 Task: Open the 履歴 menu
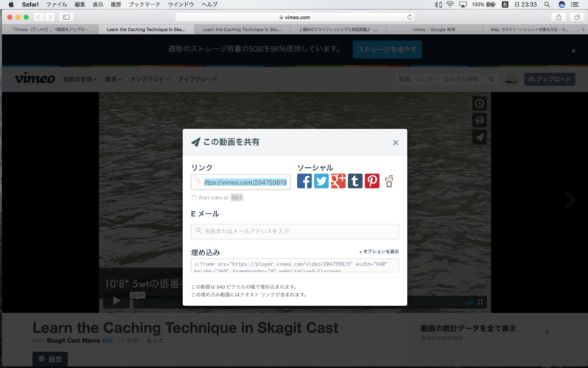pos(115,4)
